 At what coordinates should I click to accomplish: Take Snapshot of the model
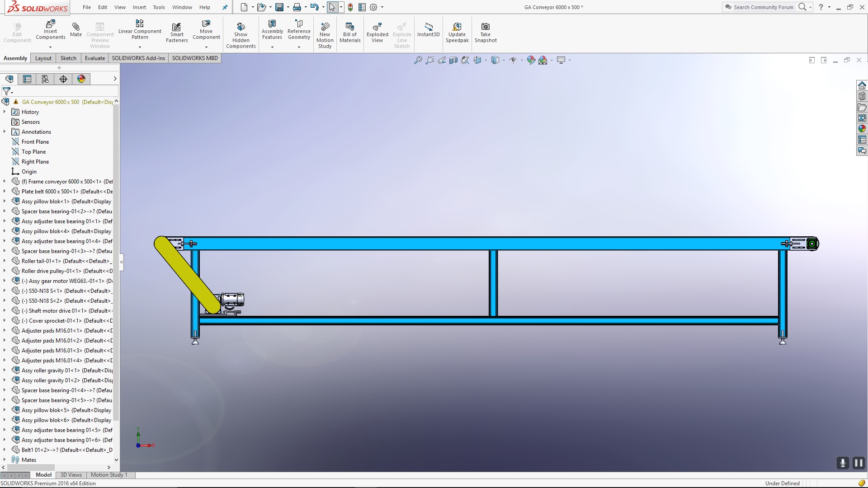pyautogui.click(x=486, y=33)
